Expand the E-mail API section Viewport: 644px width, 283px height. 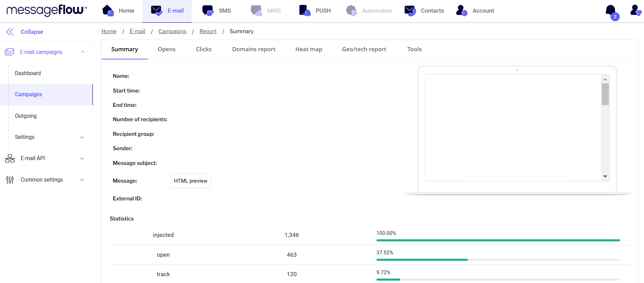click(82, 158)
